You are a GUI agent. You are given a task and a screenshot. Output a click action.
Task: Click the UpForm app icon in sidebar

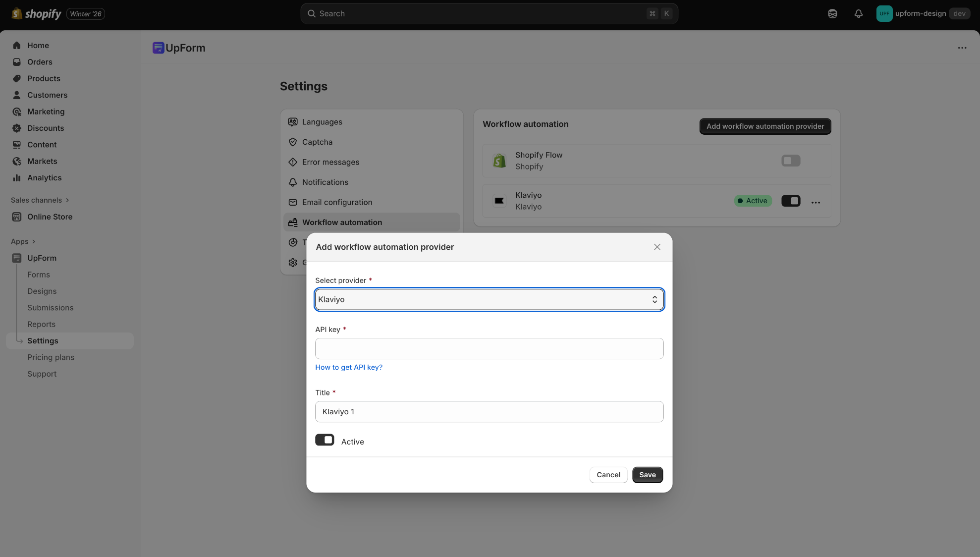click(17, 258)
